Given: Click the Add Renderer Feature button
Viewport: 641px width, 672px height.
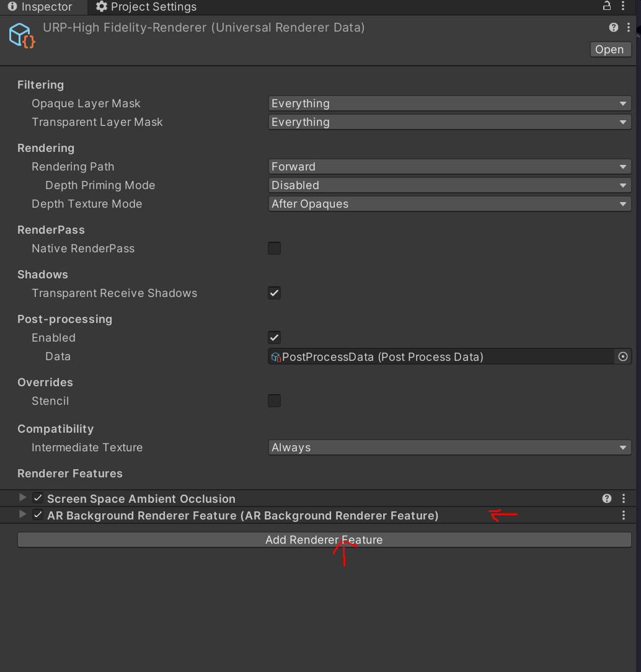Looking at the screenshot, I should (324, 540).
